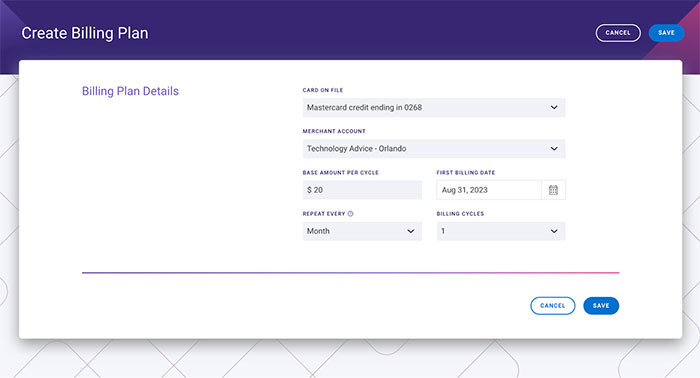Open the Merchant Account dropdown

pyautogui.click(x=433, y=149)
